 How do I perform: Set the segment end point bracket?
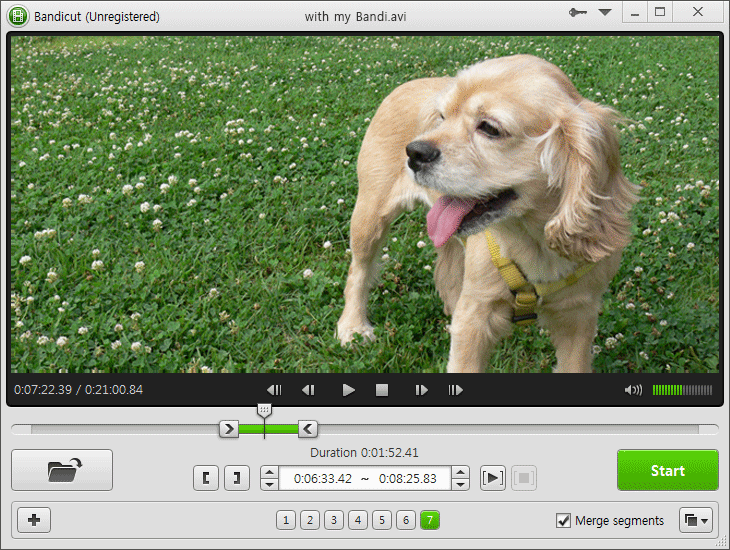coord(236,478)
